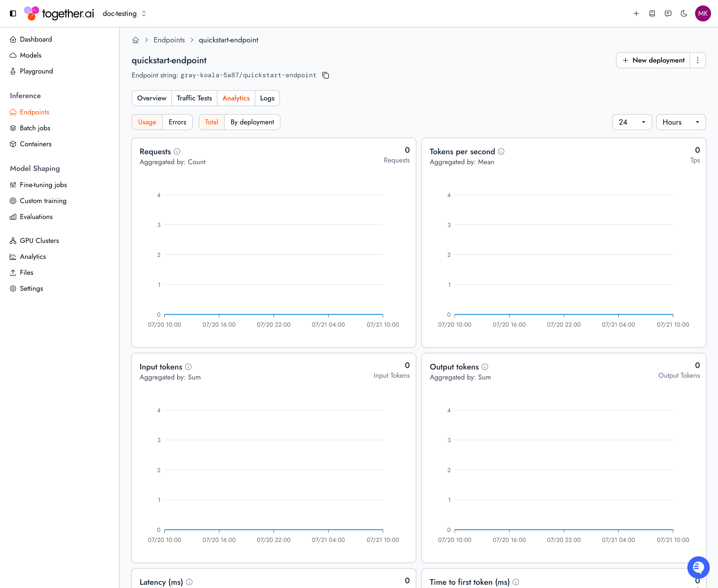Click the Input tokens info icon
This screenshot has height=588, width=718.
pos(188,367)
